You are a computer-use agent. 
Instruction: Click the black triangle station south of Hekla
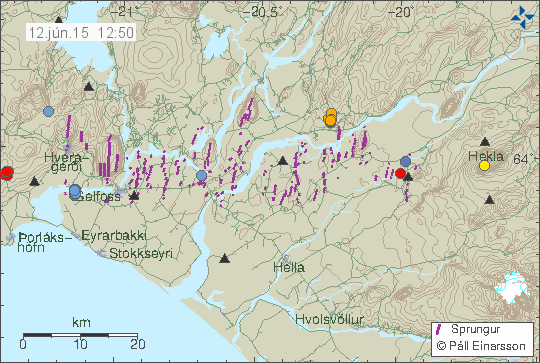[x=489, y=199]
